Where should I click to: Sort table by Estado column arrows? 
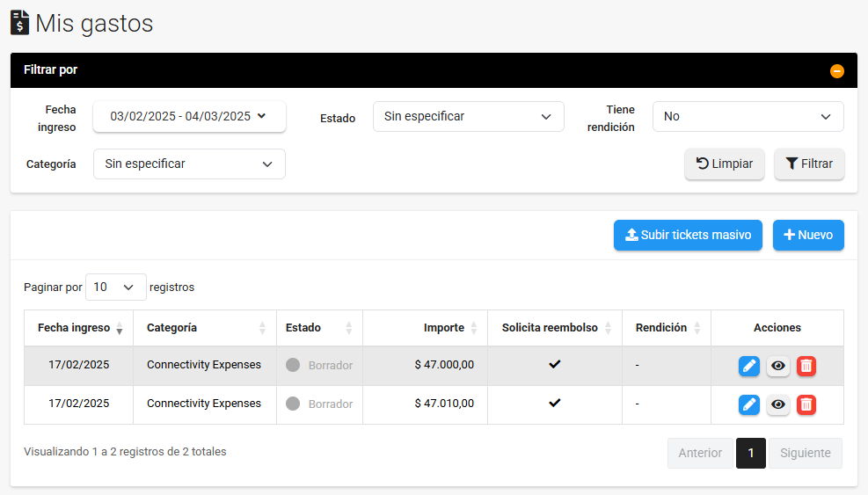tap(348, 328)
